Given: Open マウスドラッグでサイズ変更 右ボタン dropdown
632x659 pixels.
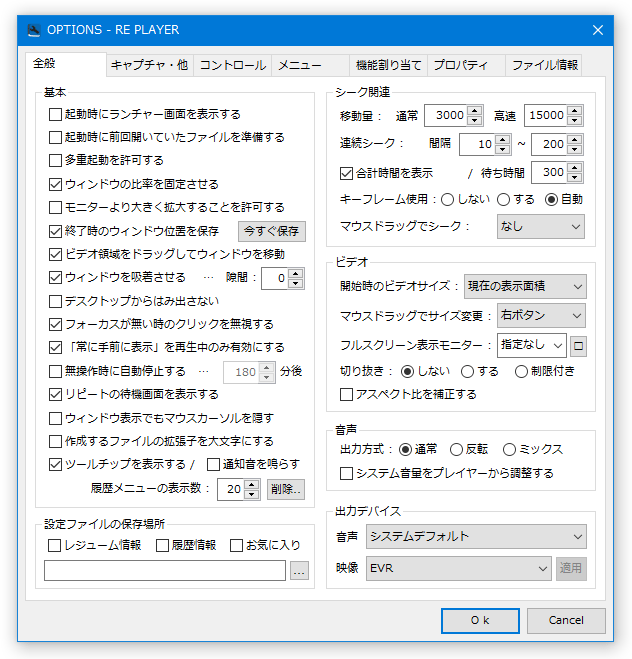Looking at the screenshot, I should [x=541, y=316].
